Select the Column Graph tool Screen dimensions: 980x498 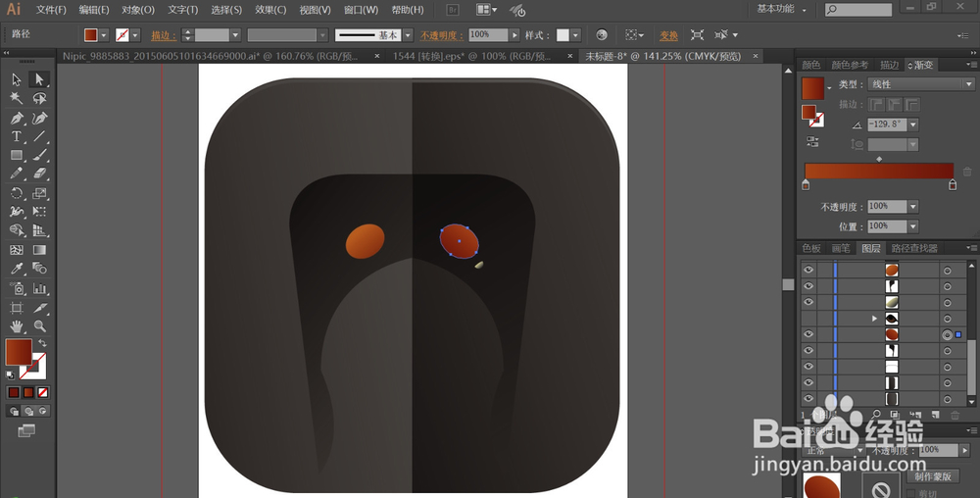(x=39, y=288)
